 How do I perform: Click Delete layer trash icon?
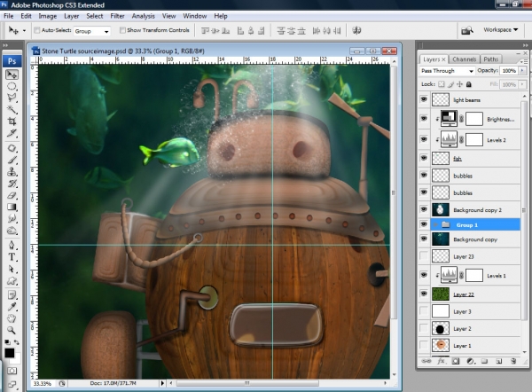[513, 361]
